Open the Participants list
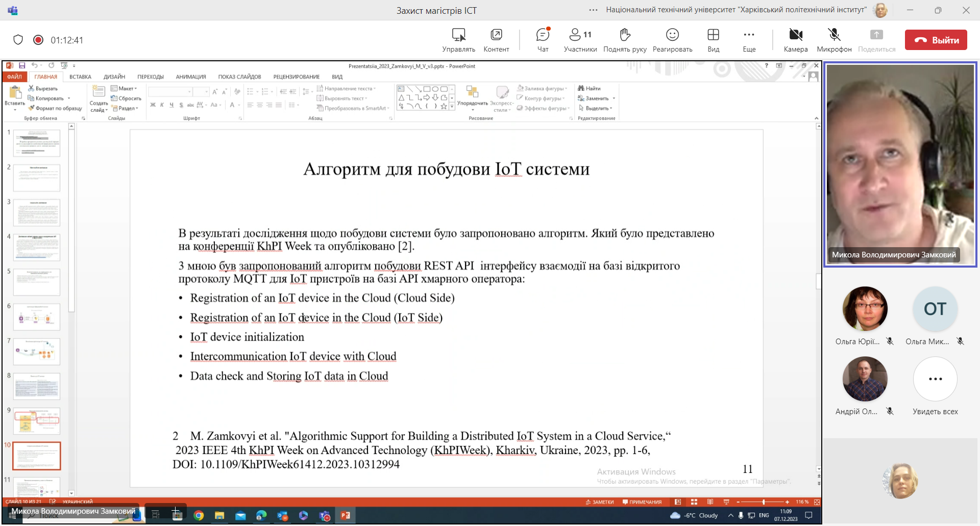The image size is (980, 526). 580,40
